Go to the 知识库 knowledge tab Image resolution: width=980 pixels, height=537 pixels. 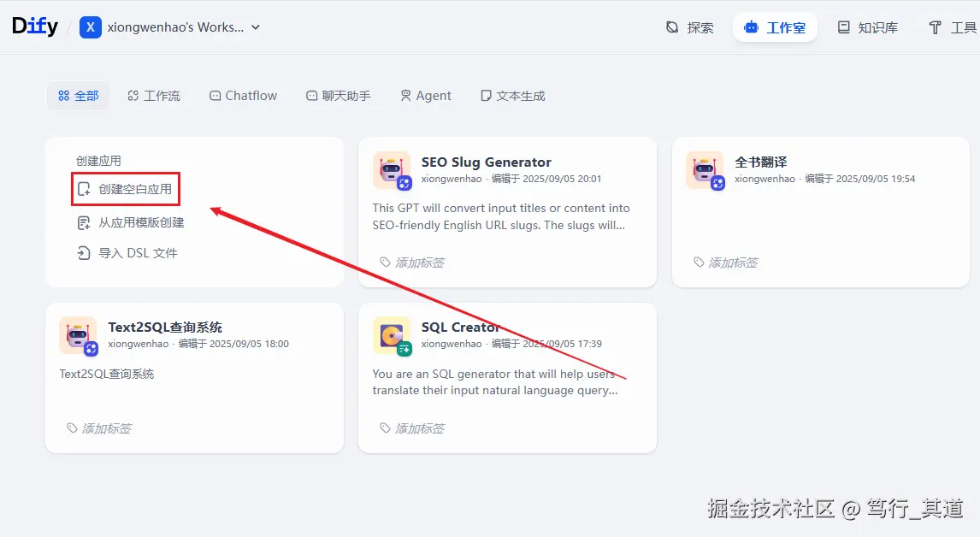coord(867,27)
